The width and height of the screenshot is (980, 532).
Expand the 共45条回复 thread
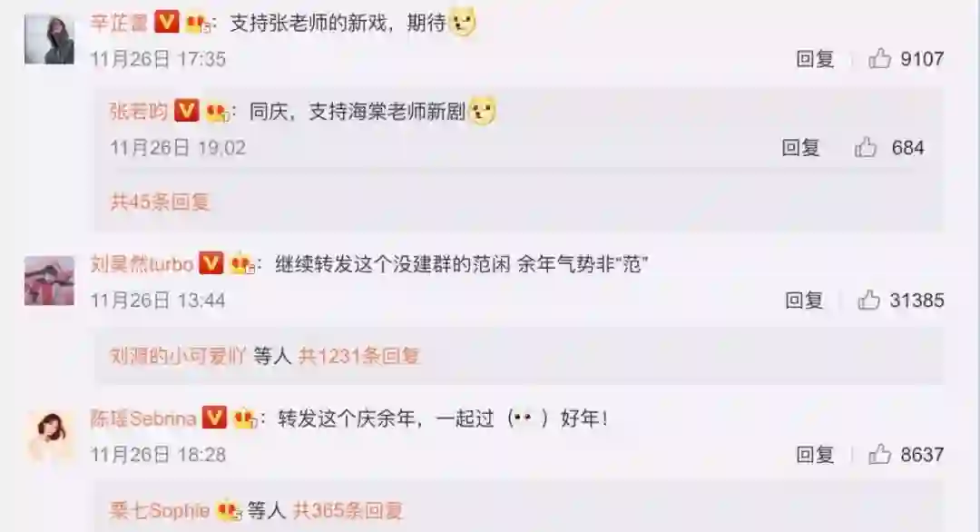point(160,202)
